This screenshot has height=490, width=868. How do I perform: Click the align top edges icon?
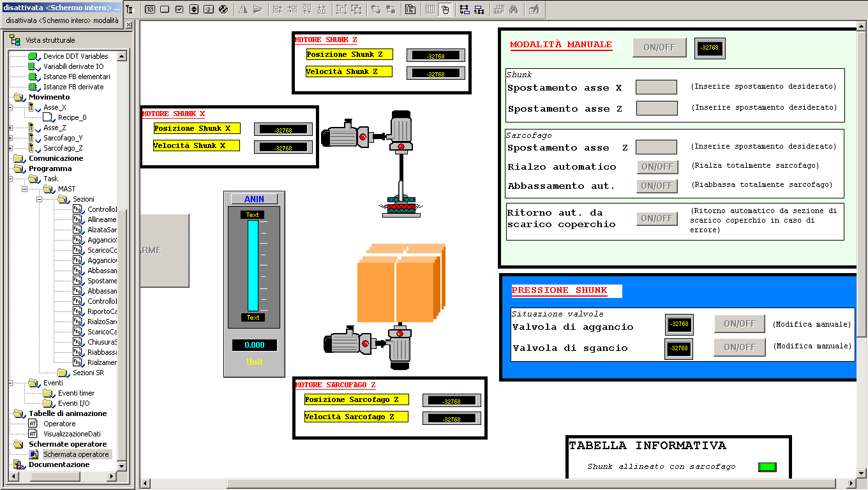pos(307,10)
